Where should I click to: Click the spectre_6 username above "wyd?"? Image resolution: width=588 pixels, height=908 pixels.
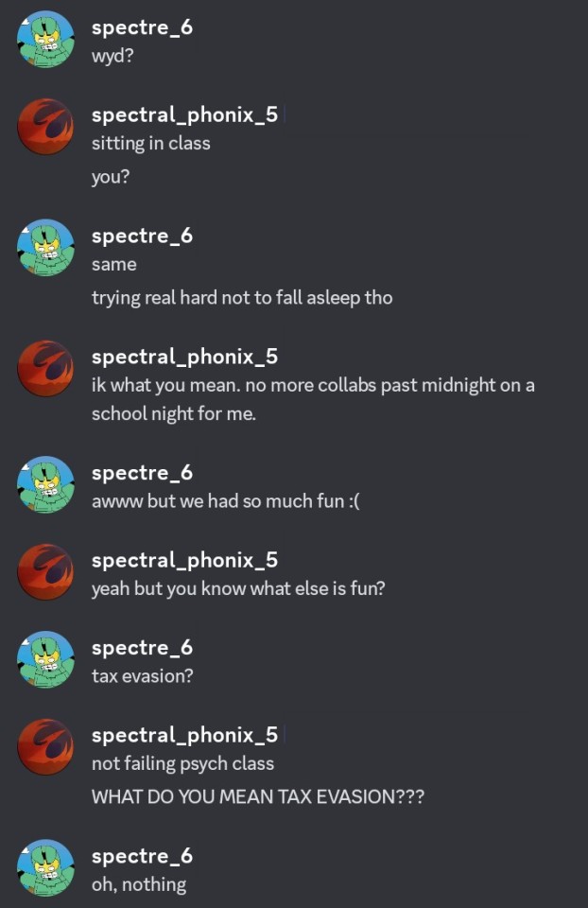[x=142, y=27]
